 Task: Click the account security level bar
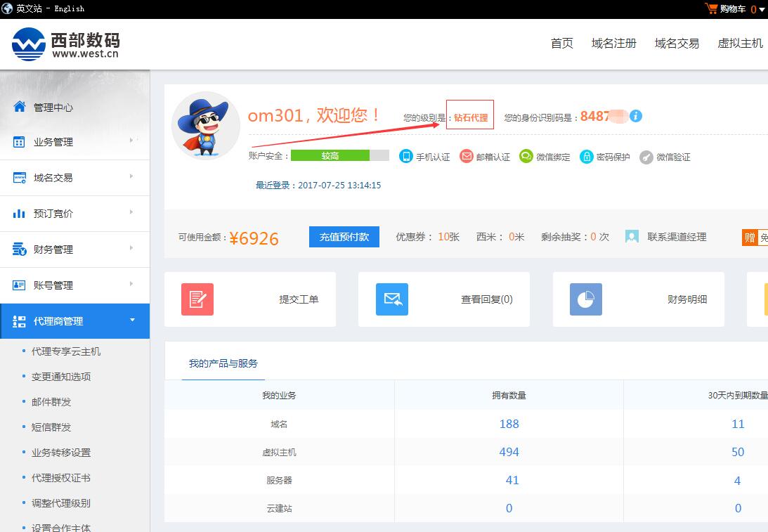[x=339, y=155]
